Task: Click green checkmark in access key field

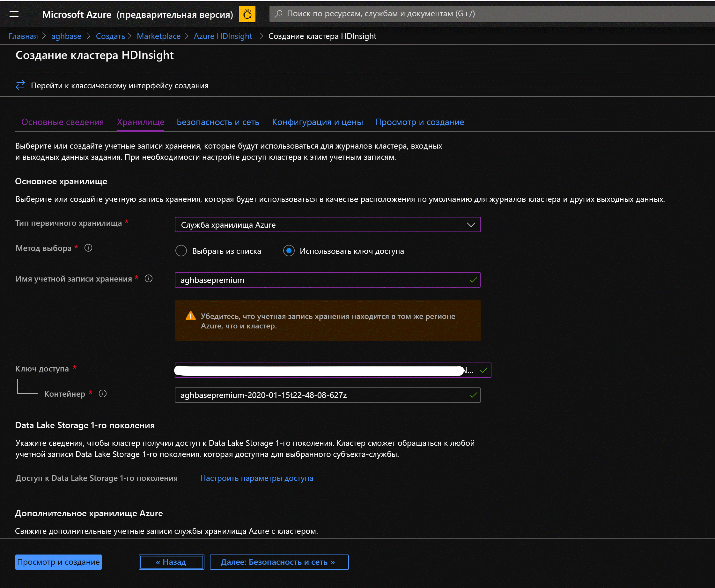Action: click(483, 370)
